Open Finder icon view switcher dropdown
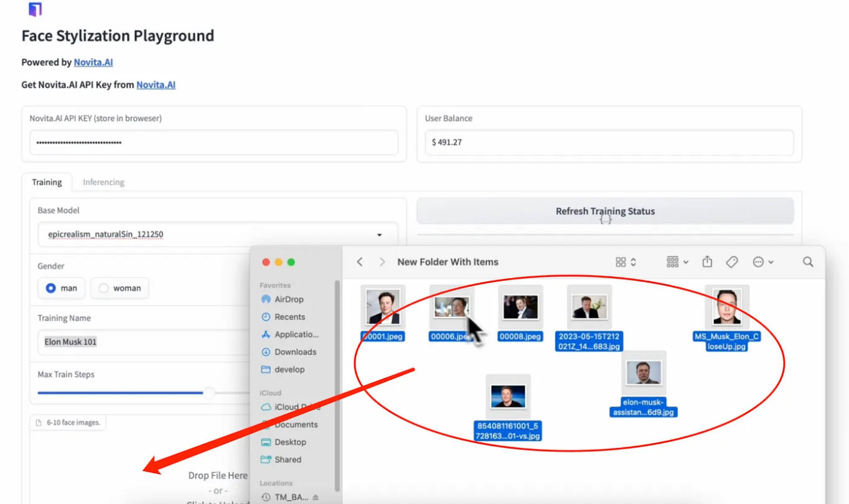849x504 pixels. [626, 262]
